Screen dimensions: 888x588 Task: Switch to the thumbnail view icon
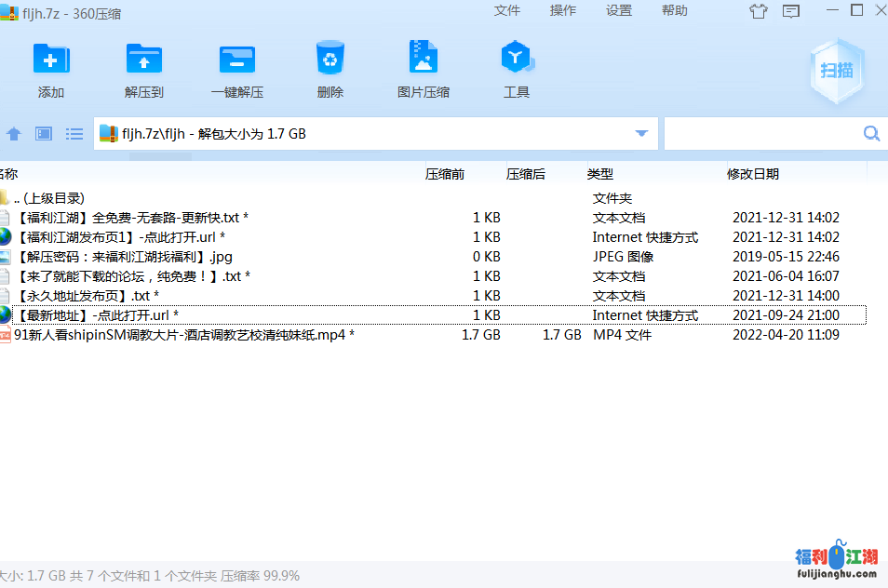tap(44, 134)
